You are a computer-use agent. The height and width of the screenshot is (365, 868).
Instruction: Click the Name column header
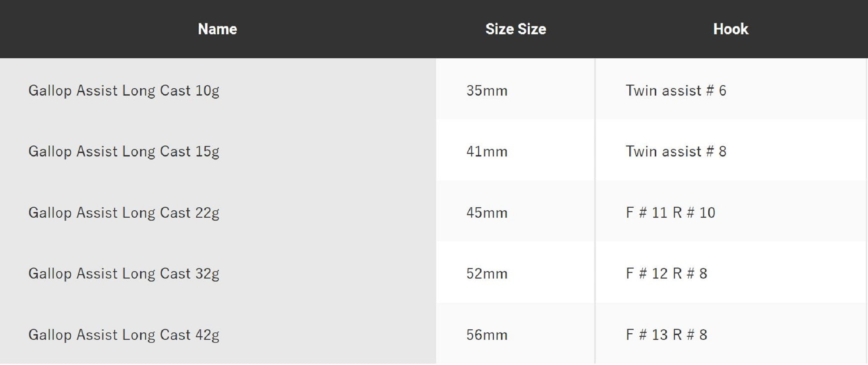(217, 29)
